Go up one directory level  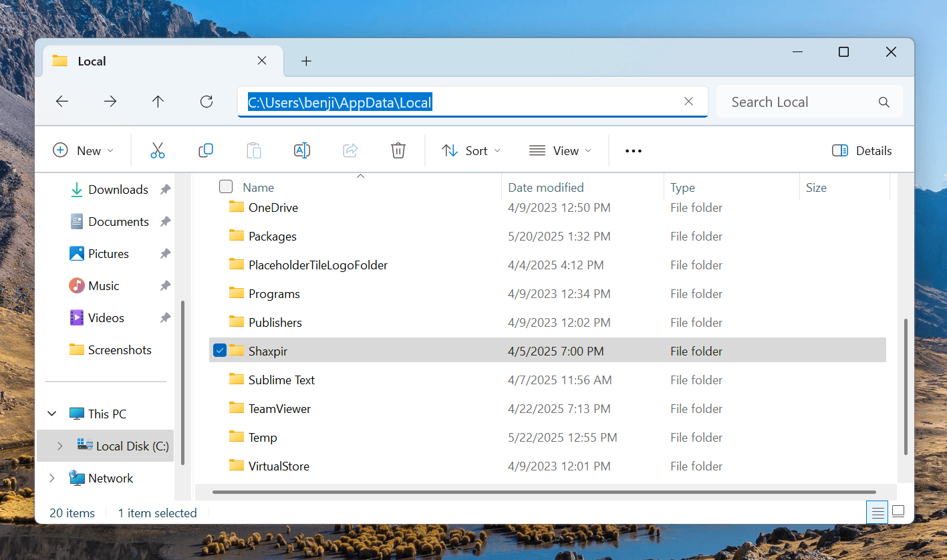(158, 102)
